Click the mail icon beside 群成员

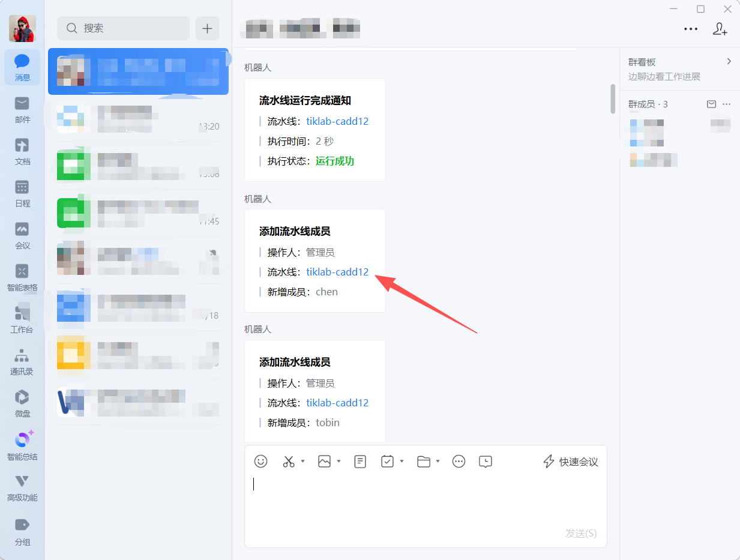[711, 104]
